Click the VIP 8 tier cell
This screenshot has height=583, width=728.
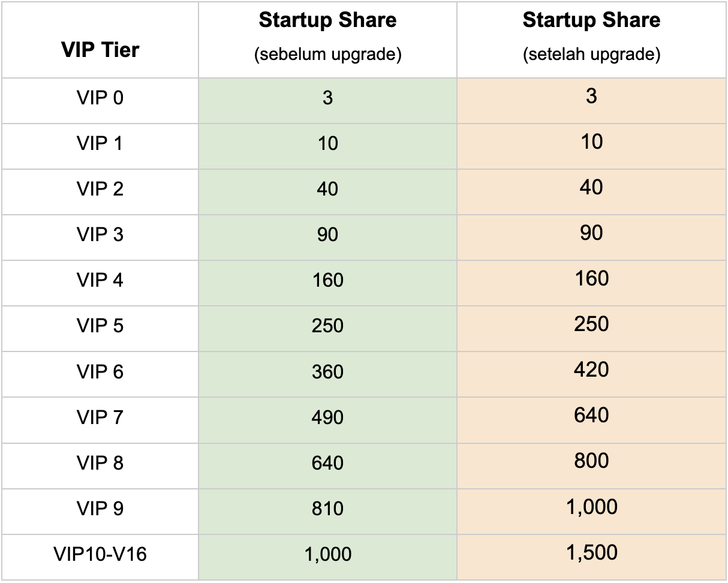[100, 463]
